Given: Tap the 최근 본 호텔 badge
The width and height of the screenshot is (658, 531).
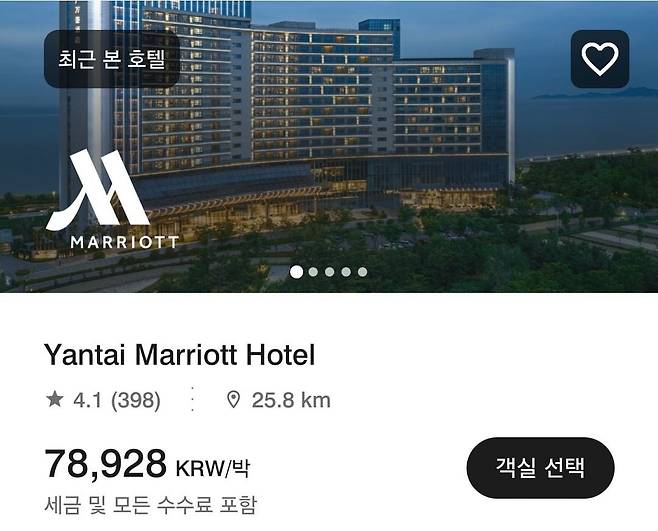Looking at the screenshot, I should (112, 59).
